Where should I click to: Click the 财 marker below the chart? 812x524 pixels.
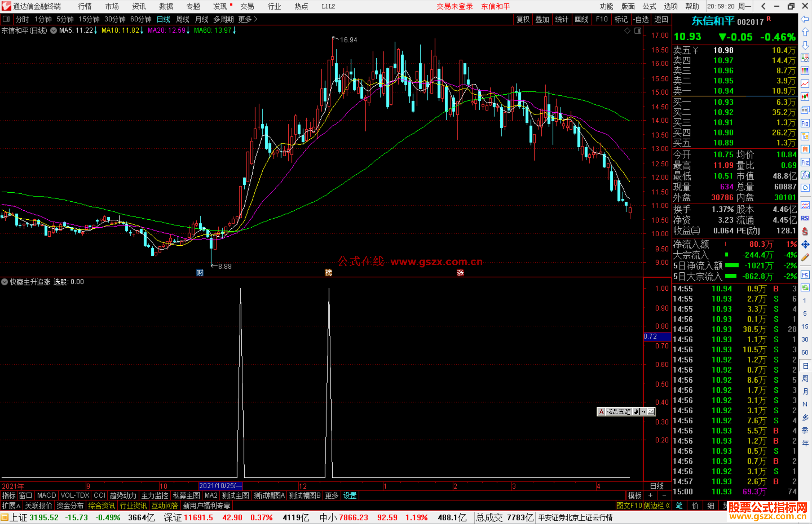click(200, 273)
